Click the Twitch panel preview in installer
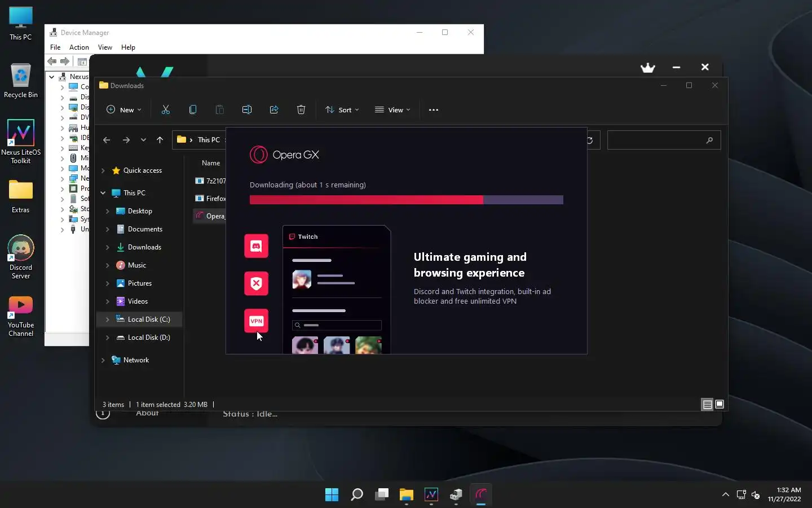 (337, 290)
